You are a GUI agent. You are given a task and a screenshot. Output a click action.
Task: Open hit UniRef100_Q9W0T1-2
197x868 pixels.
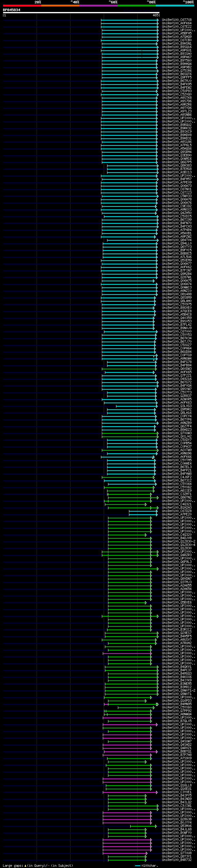pyautogui.click(x=179, y=690)
